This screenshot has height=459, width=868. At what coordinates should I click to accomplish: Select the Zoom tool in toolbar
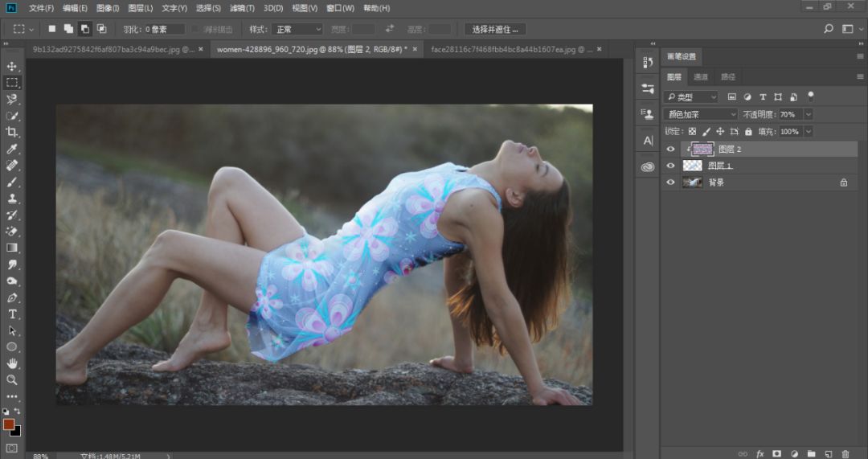click(x=12, y=379)
